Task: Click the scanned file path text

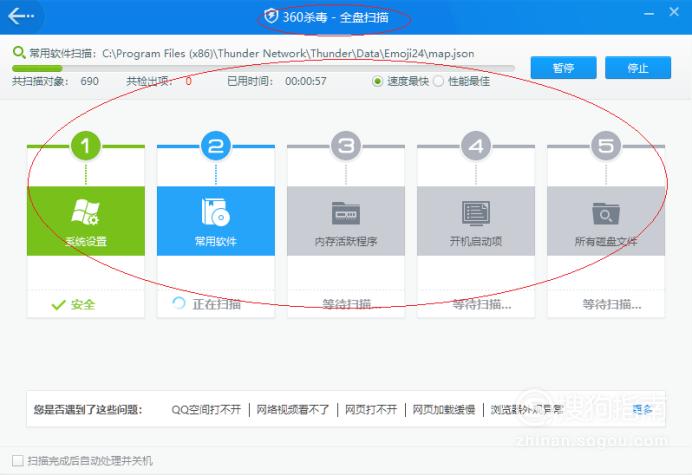Action: [x=288, y=53]
